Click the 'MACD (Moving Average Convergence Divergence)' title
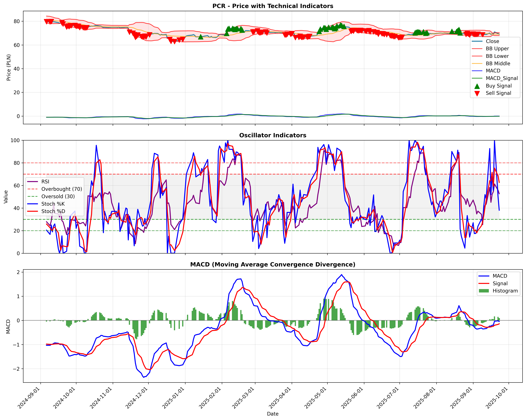 (273, 264)
